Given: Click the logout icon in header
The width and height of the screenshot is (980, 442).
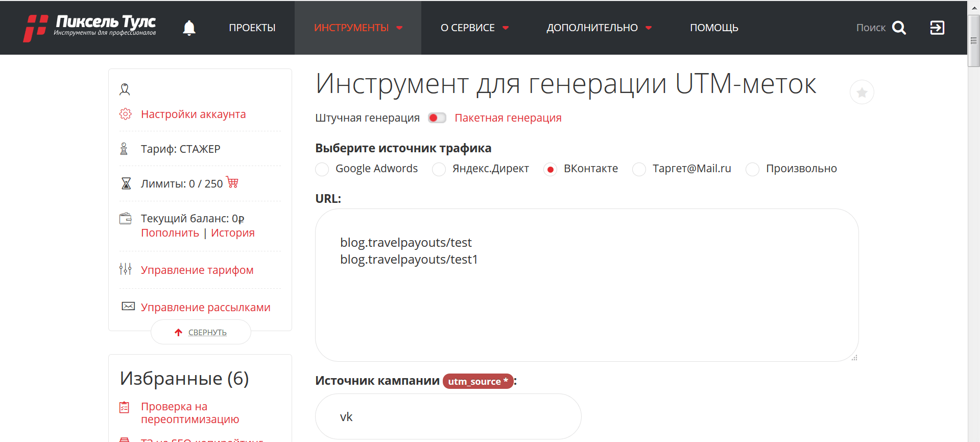Looking at the screenshot, I should [937, 28].
